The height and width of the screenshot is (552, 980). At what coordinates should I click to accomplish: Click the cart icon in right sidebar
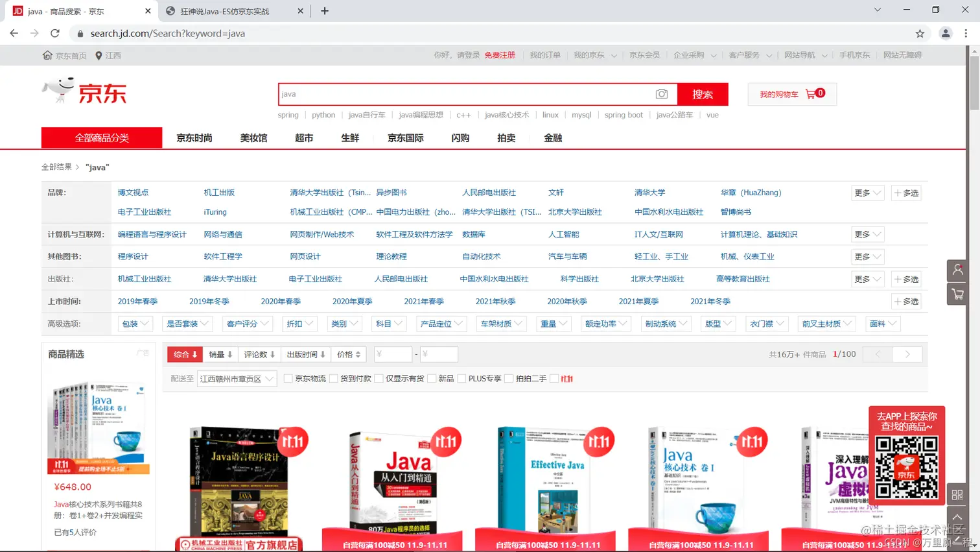[x=958, y=294]
